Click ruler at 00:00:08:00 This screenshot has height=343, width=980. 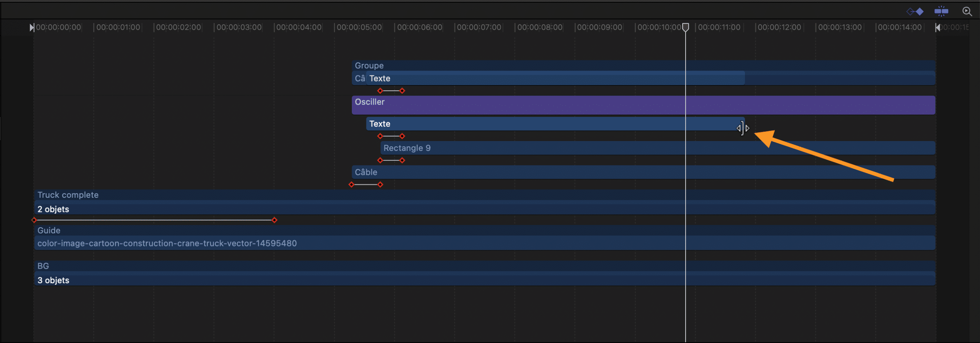coord(540,28)
